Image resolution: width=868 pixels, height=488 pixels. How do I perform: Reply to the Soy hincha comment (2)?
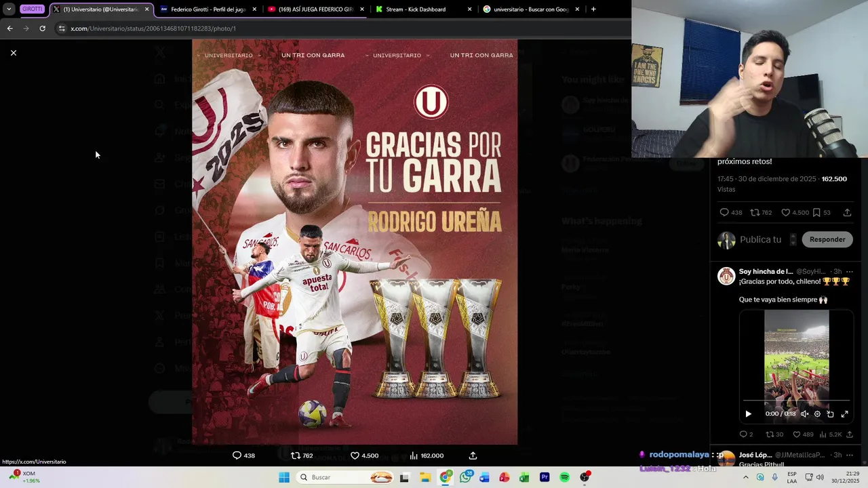pyautogui.click(x=746, y=434)
